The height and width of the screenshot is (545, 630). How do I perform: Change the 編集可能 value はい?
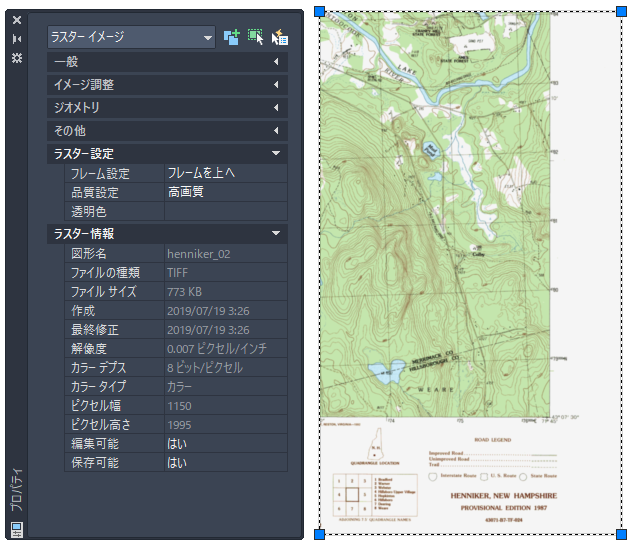[226, 444]
